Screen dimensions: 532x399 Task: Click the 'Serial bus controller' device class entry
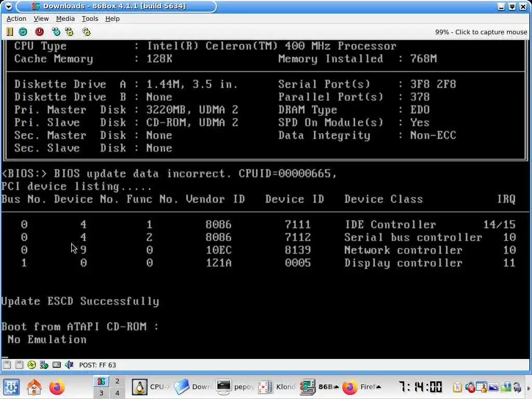pos(413,237)
